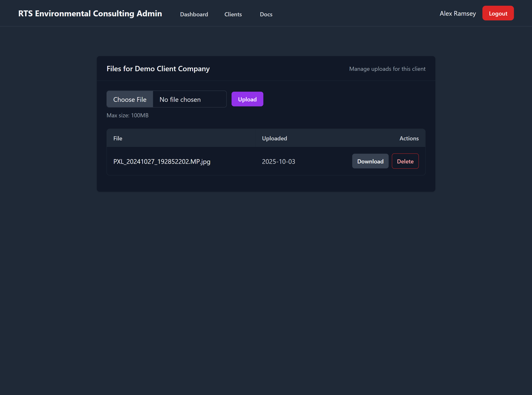Open the Dashboard page
This screenshot has height=395, width=532.
pos(194,14)
